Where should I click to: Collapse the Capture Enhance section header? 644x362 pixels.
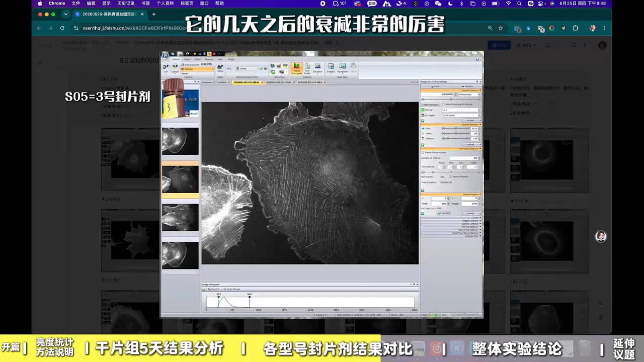click(x=451, y=125)
